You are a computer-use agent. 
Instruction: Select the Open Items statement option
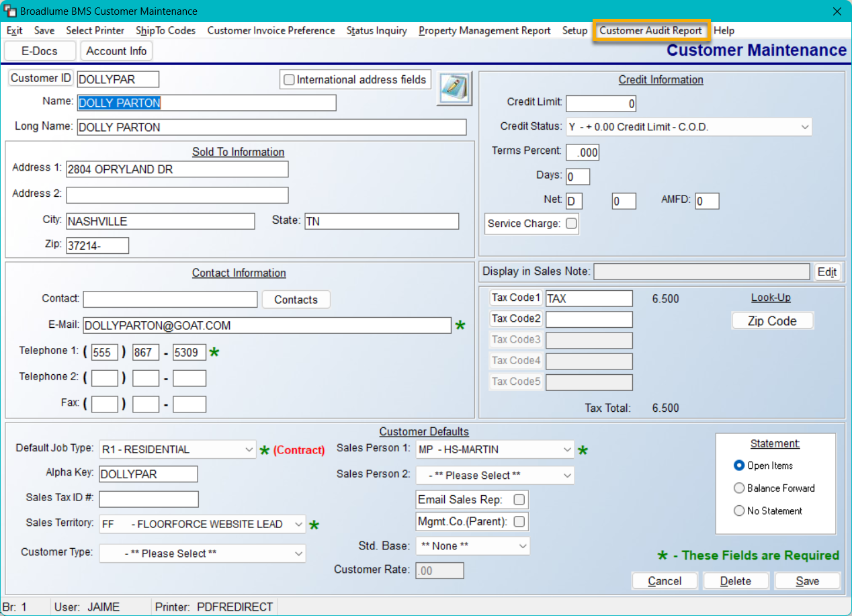739,466
